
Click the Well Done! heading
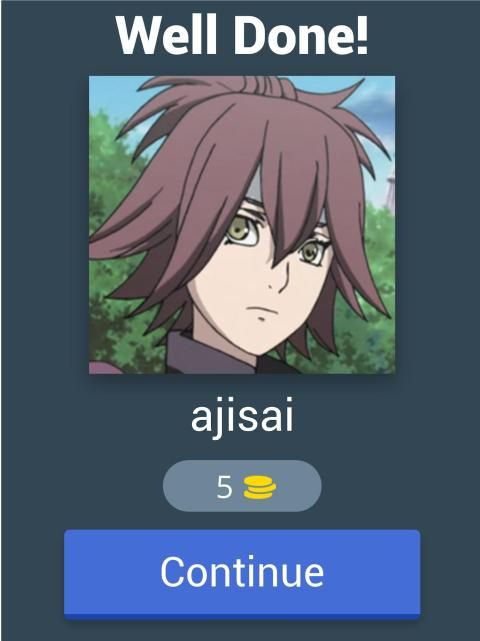(242, 35)
